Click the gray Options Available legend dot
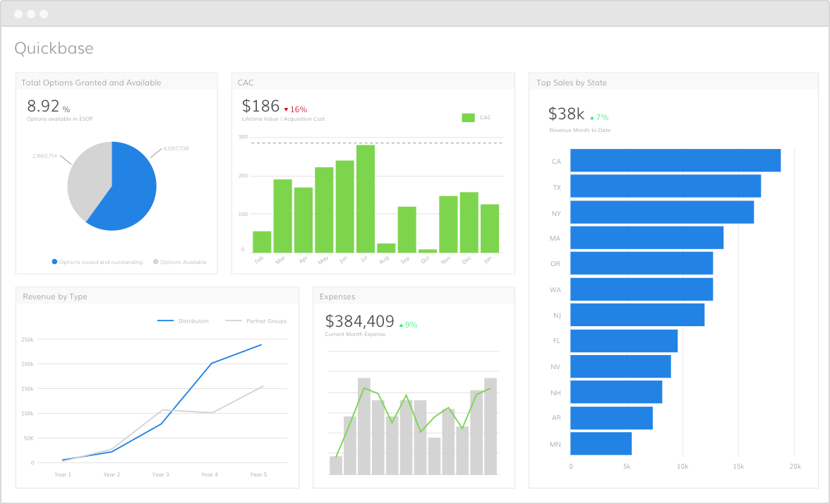This screenshot has height=504, width=830. (155, 262)
